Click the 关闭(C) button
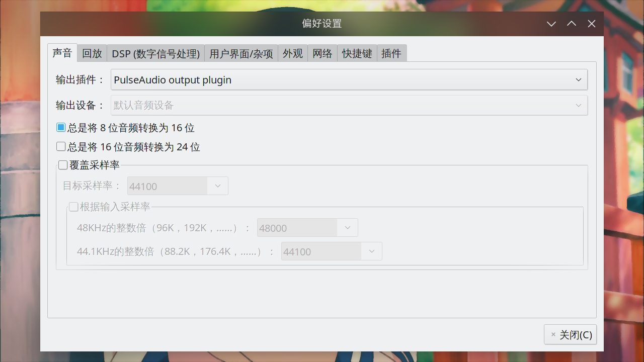The image size is (644, 362). pyautogui.click(x=570, y=335)
